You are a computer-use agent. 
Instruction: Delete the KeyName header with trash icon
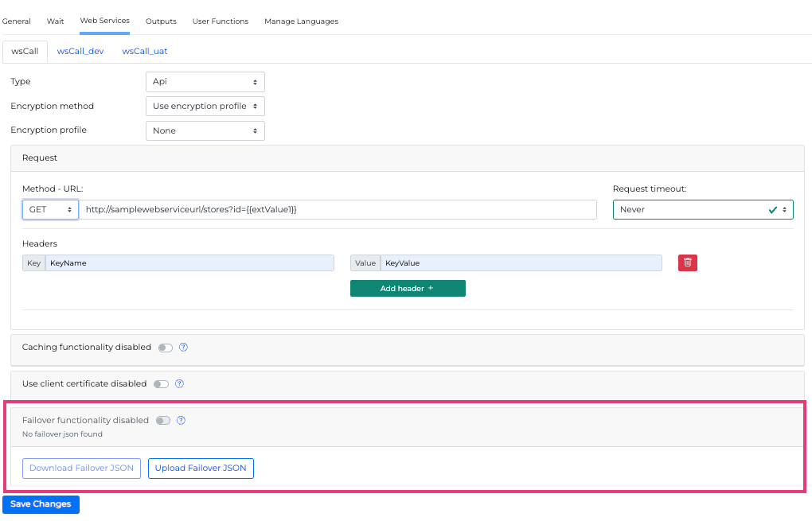(687, 262)
